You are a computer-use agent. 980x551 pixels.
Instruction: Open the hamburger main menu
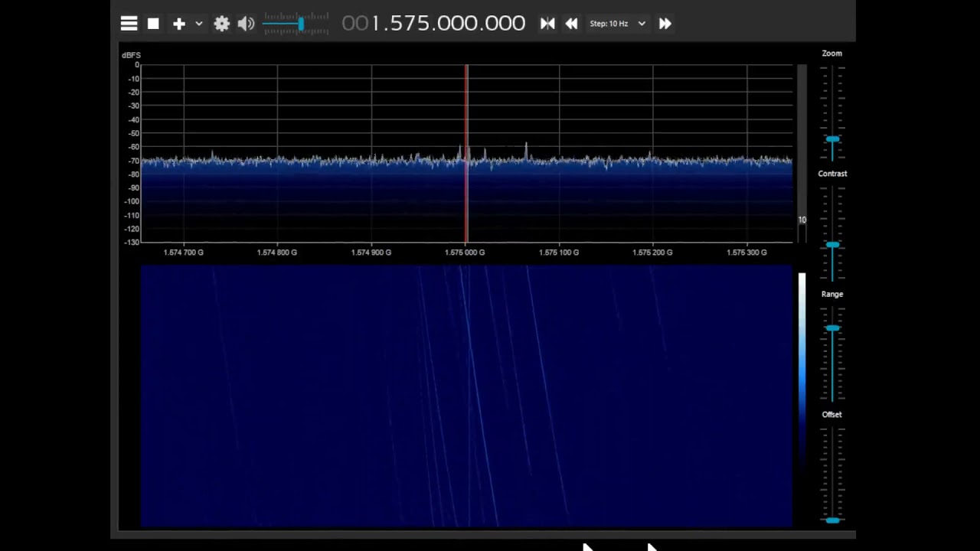(129, 24)
